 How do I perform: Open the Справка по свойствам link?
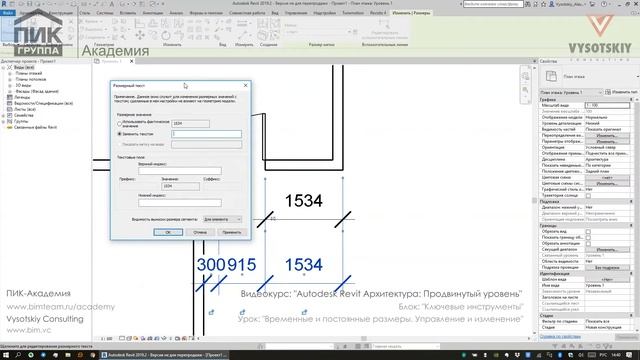[x=560, y=337]
